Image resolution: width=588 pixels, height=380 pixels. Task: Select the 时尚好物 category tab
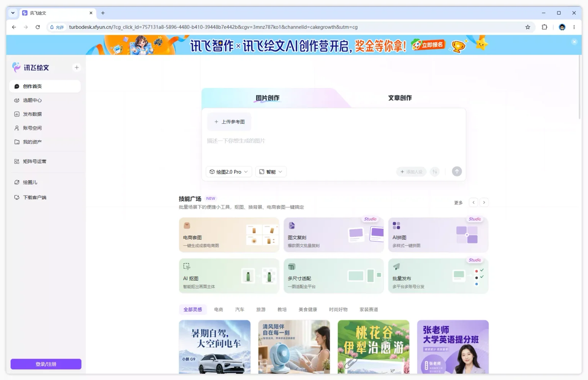click(338, 310)
